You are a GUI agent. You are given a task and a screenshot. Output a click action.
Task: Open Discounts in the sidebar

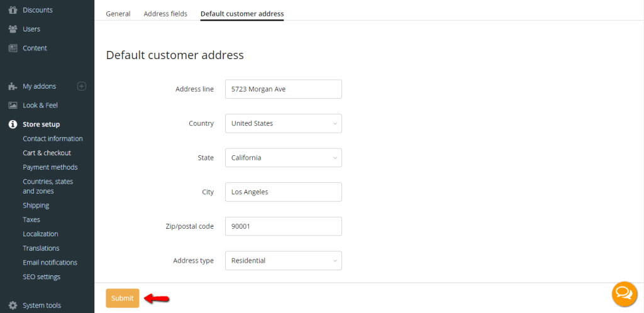(38, 10)
